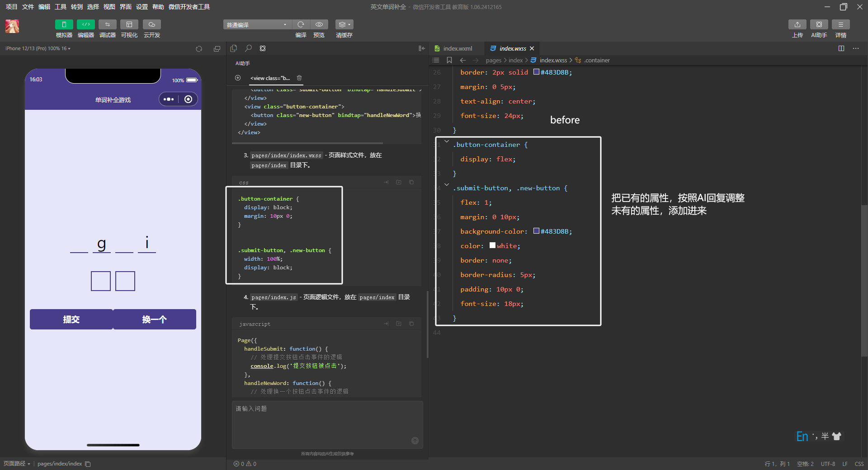Add a new AI chat session
This screenshot has height=470, width=868.
(x=238, y=78)
